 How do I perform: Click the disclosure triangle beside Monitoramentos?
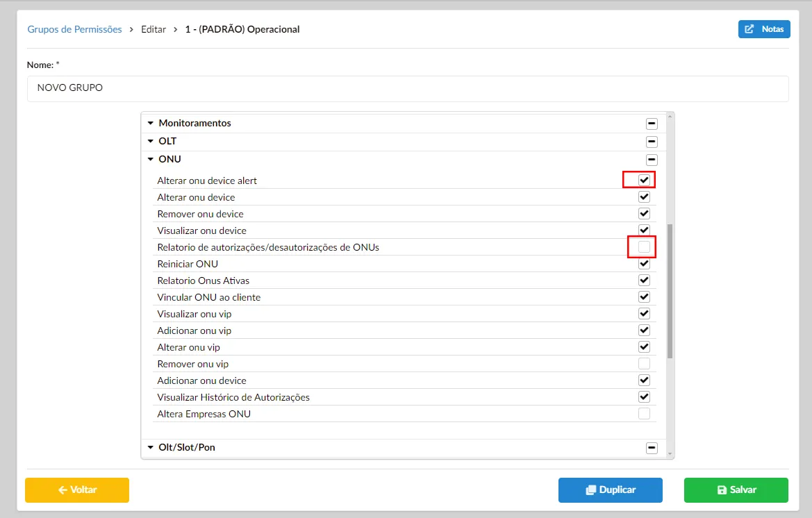(x=151, y=123)
